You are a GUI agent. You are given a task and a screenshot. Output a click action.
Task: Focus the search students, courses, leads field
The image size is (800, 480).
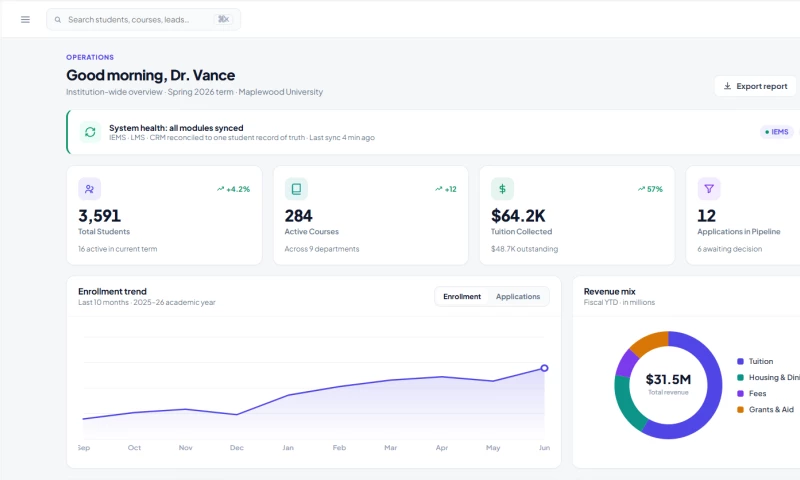(x=143, y=19)
